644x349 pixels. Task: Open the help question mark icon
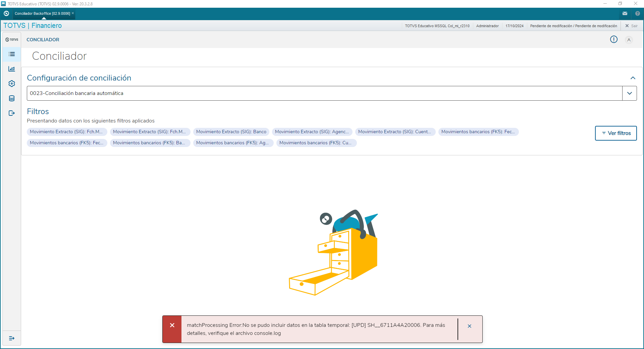pyautogui.click(x=638, y=13)
